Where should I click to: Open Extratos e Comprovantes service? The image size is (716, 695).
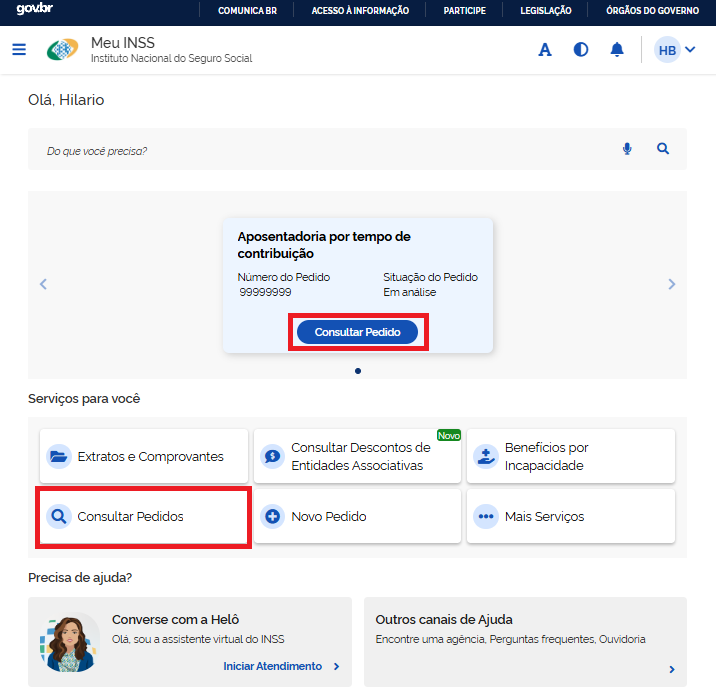pos(144,456)
